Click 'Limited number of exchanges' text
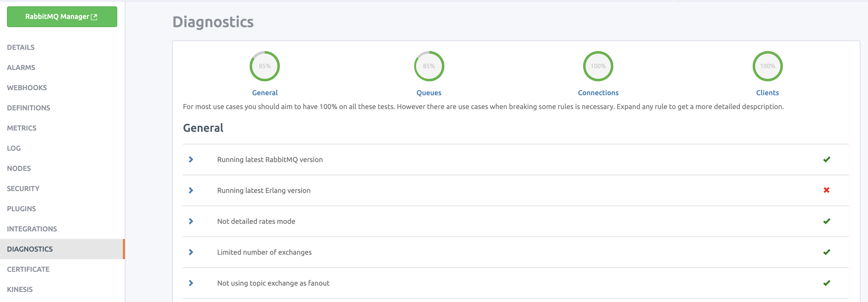The width and height of the screenshot is (868, 302). click(x=264, y=252)
